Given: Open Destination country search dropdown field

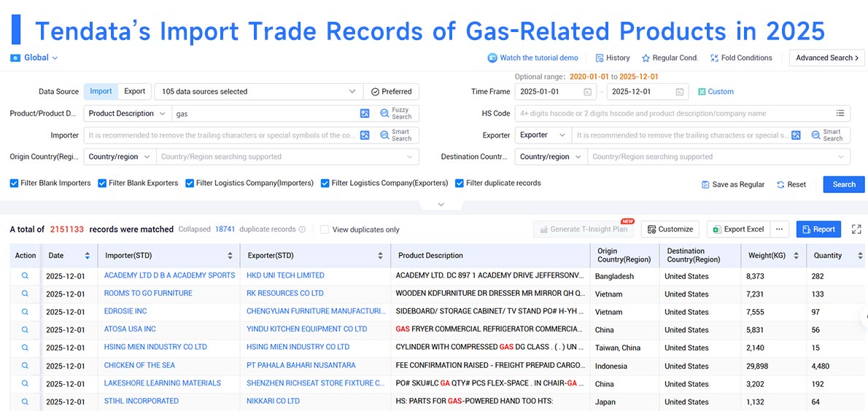Looking at the screenshot, I should [x=718, y=157].
